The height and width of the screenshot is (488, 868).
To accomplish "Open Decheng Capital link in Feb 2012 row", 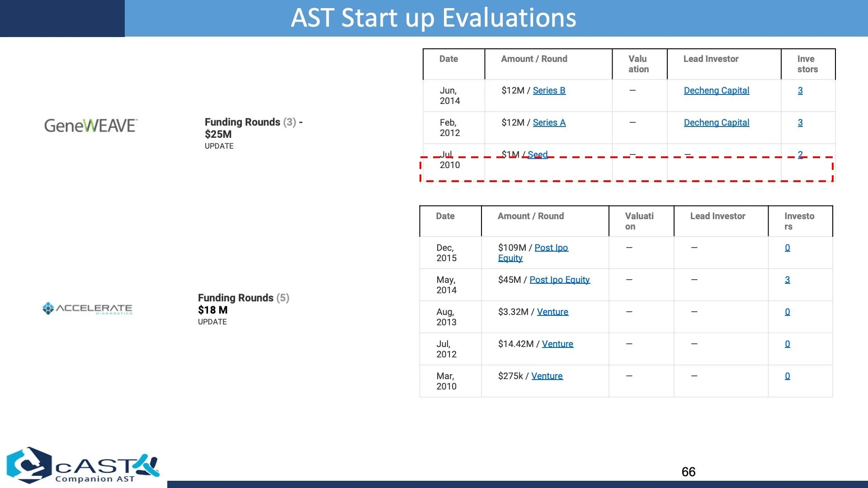I will pyautogui.click(x=716, y=122).
